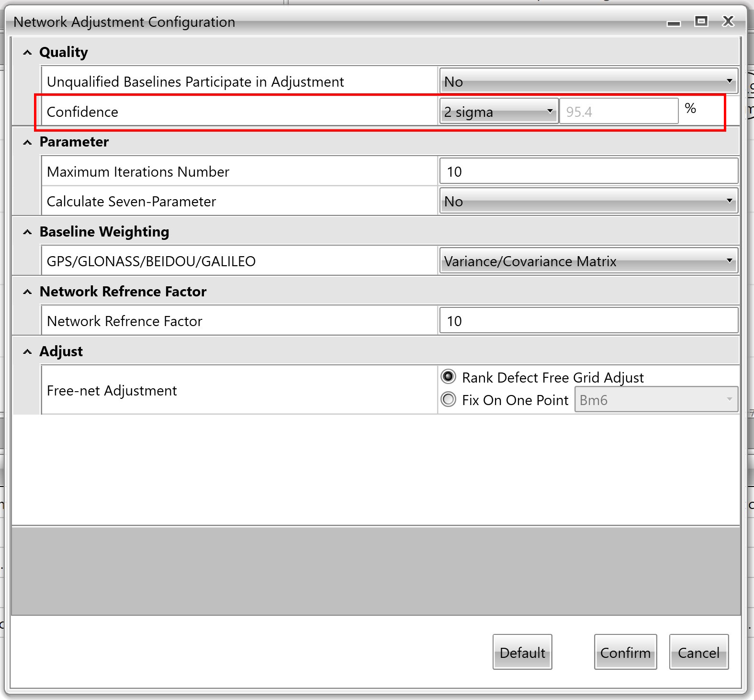Click the Network Refrence Factor input field
754x700 pixels.
click(588, 321)
